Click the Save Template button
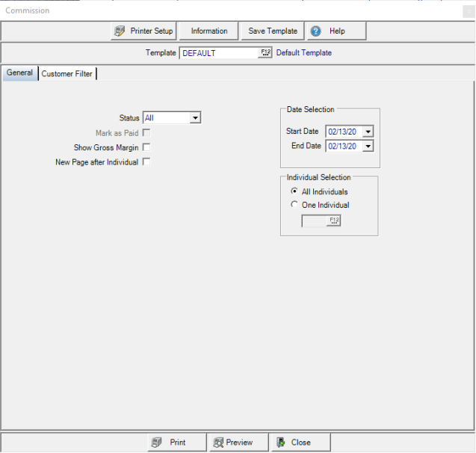476x453 pixels. coord(273,31)
